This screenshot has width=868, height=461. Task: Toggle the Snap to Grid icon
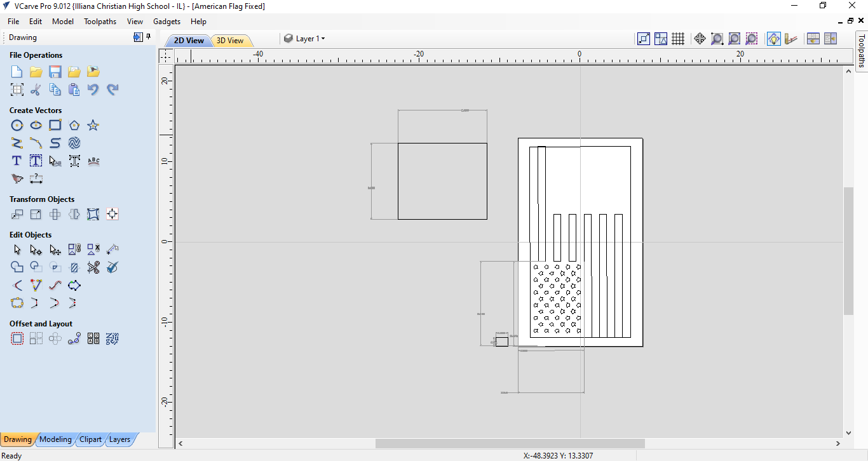[x=678, y=39]
